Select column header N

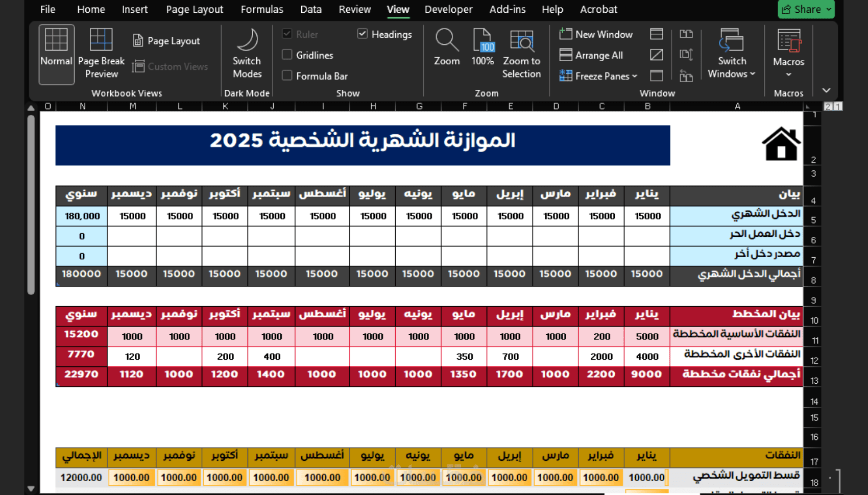tap(82, 106)
